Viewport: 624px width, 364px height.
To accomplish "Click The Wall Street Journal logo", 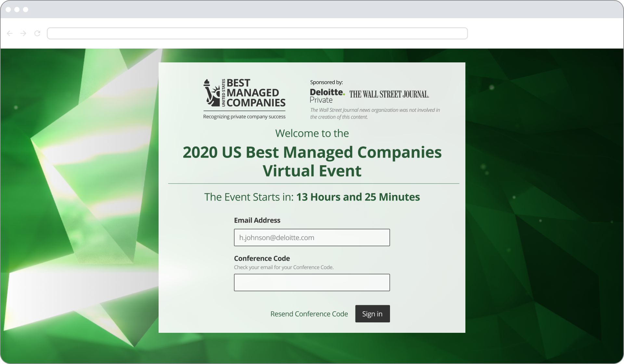I will [x=389, y=94].
